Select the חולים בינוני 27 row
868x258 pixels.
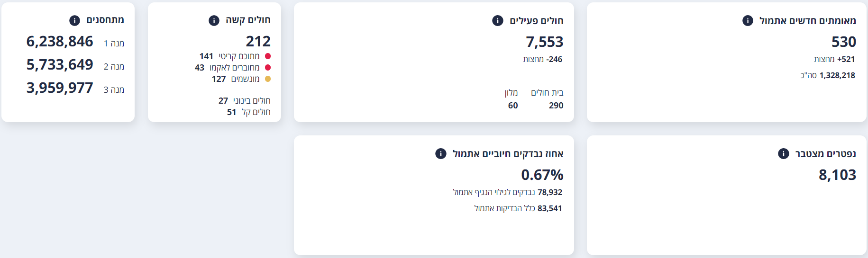pyautogui.click(x=245, y=101)
